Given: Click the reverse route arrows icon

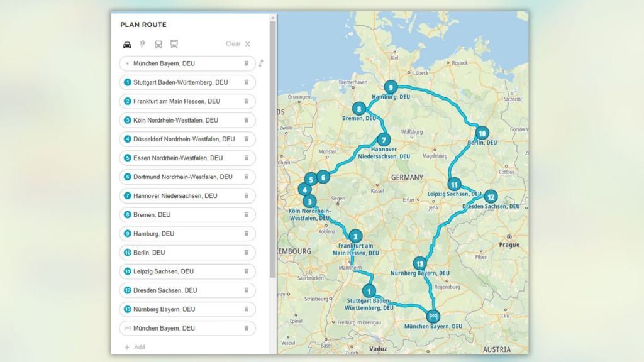Looking at the screenshot, I should pos(262,63).
